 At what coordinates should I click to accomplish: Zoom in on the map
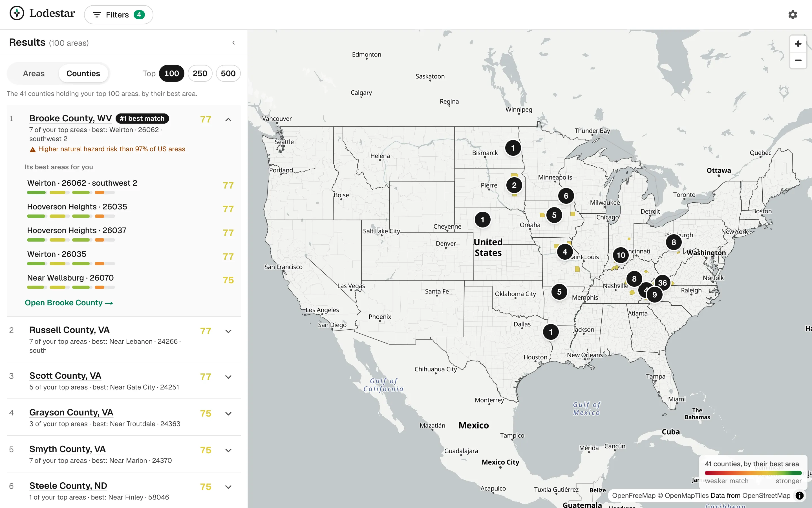[x=798, y=44]
